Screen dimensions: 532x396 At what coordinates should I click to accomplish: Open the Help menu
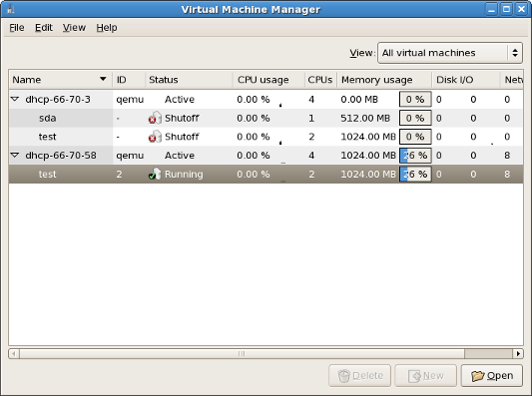pyautogui.click(x=107, y=28)
